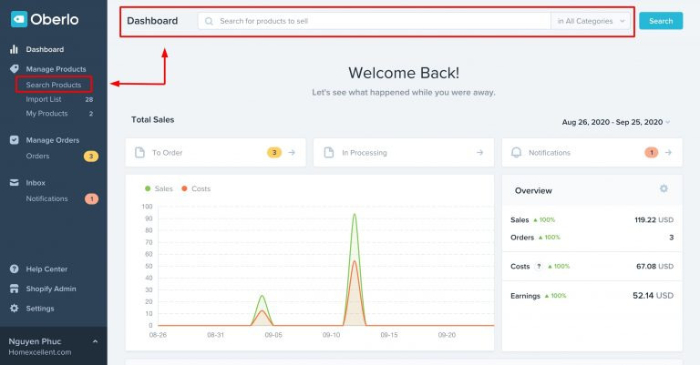Click the Inbox tray icon
Screen dimensions: 700x365
click(x=14, y=182)
